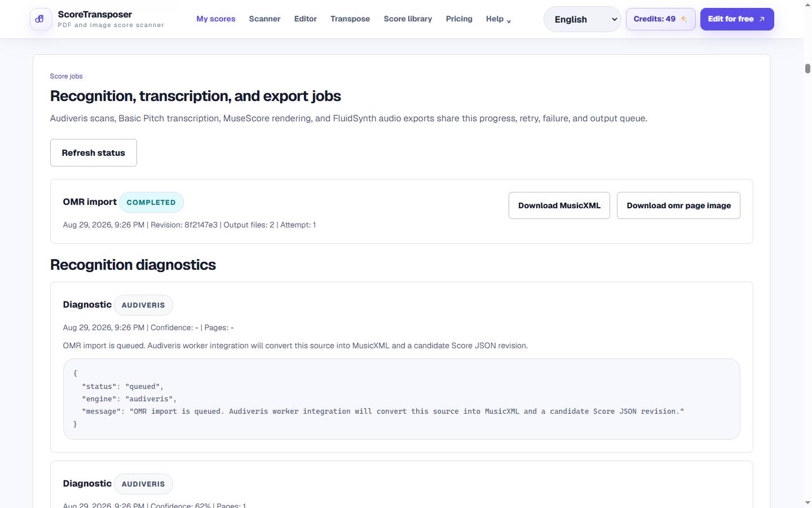This screenshot has width=812, height=508.
Task: Click the first AUDIVERIS diagnostic badge
Action: point(143,305)
